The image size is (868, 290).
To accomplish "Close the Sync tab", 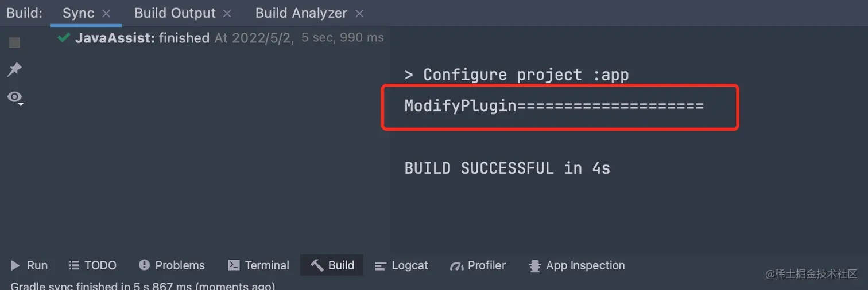I will 106,14.
